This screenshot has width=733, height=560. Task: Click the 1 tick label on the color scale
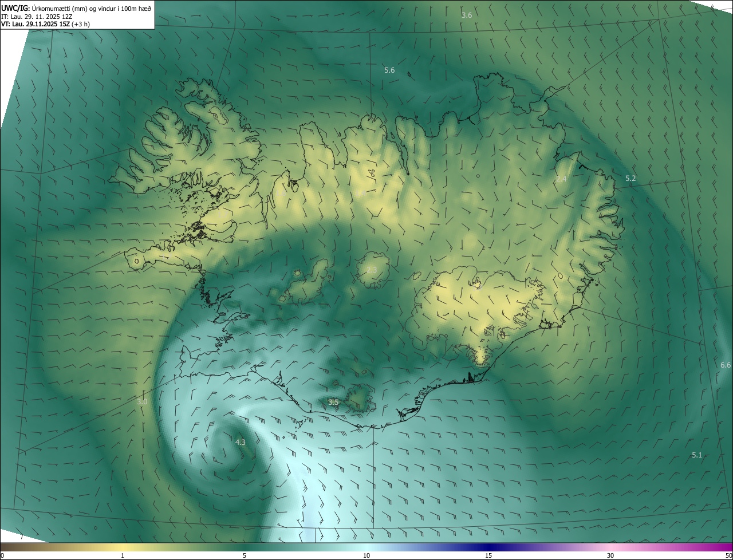123,555
